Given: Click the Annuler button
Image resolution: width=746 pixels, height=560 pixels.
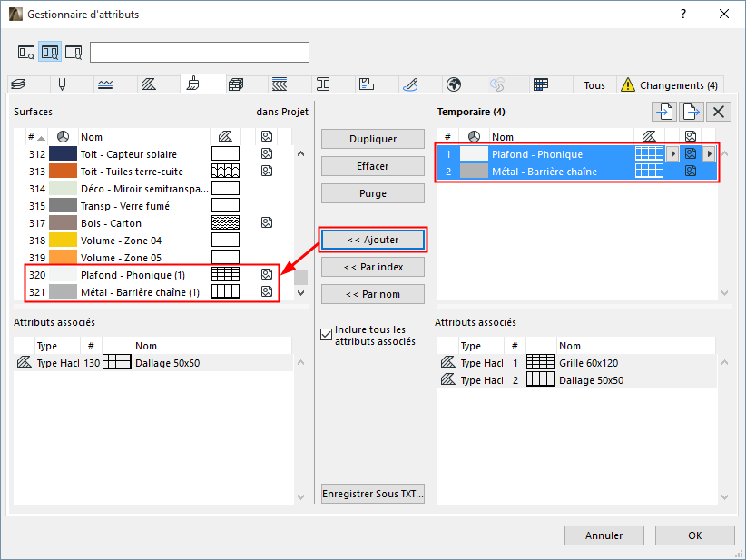Looking at the screenshot, I should pyautogui.click(x=604, y=535).
